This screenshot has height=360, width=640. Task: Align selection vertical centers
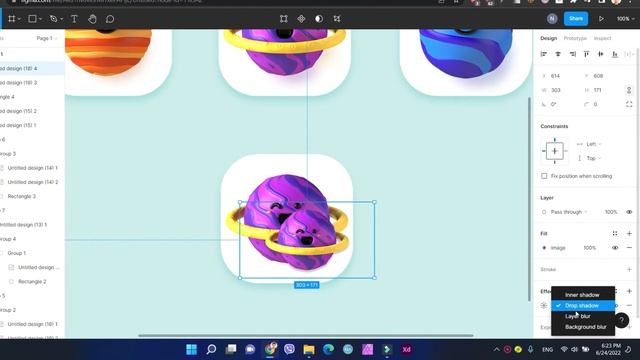pyautogui.click(x=601, y=54)
